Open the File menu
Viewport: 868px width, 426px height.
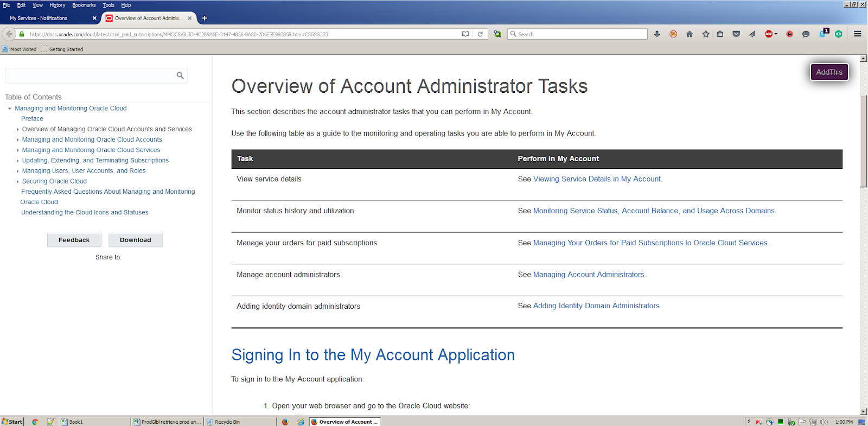click(x=7, y=5)
